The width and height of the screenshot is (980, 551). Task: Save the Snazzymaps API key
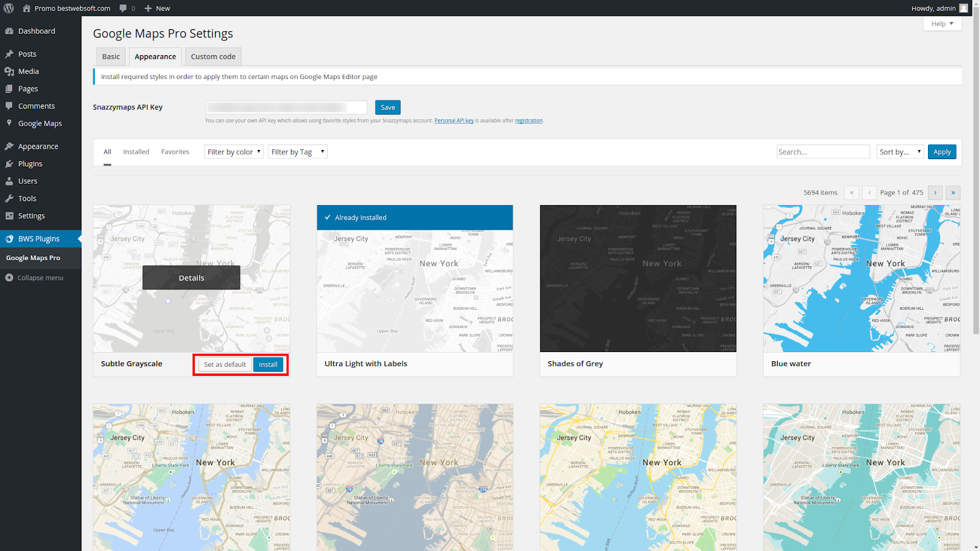(388, 107)
